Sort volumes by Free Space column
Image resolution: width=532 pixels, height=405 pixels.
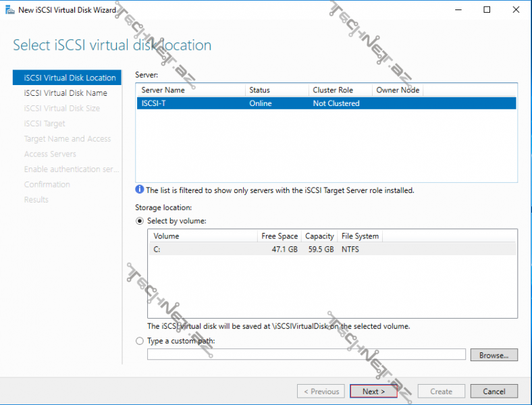click(x=279, y=236)
